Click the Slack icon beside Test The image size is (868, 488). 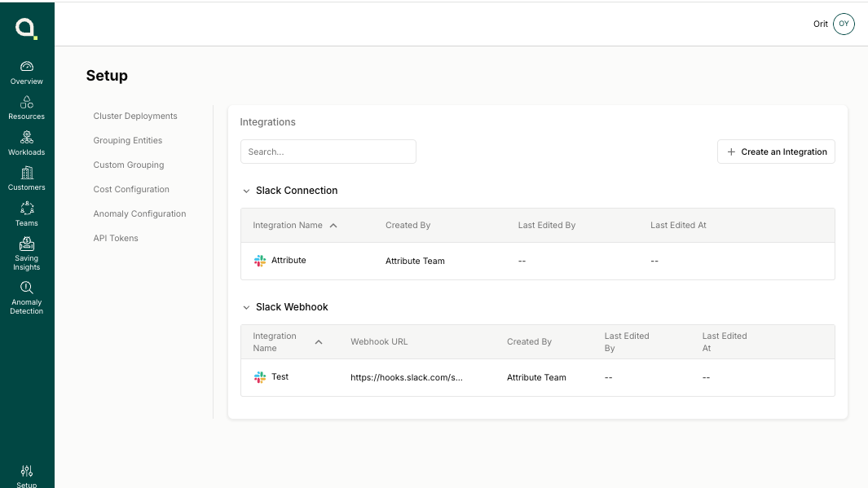click(x=260, y=377)
